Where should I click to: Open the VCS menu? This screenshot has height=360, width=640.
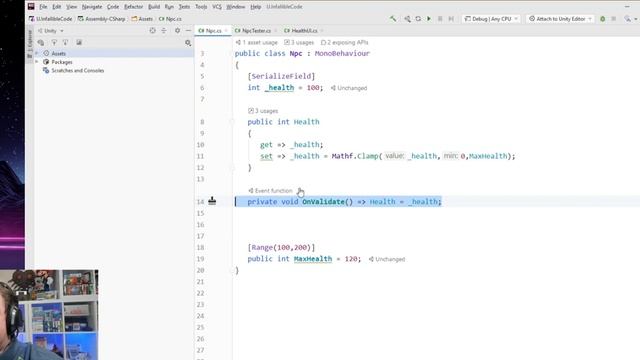pyautogui.click(x=217, y=7)
